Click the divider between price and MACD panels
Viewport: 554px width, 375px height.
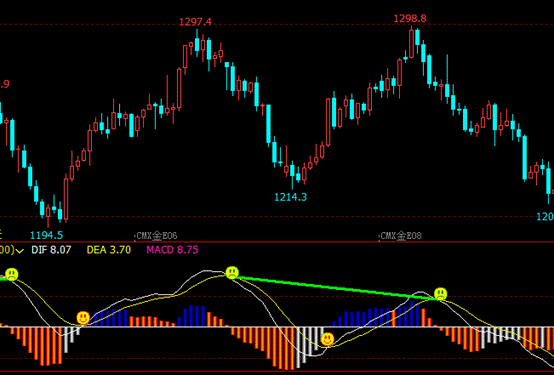(277, 242)
